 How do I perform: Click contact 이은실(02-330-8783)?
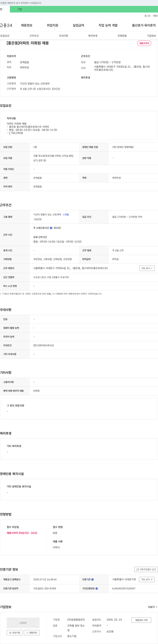pos(44,589)
